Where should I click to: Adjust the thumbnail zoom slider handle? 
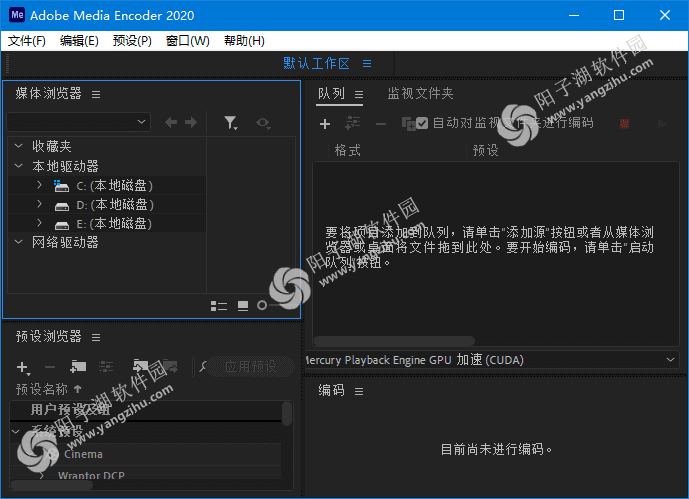click(262, 305)
